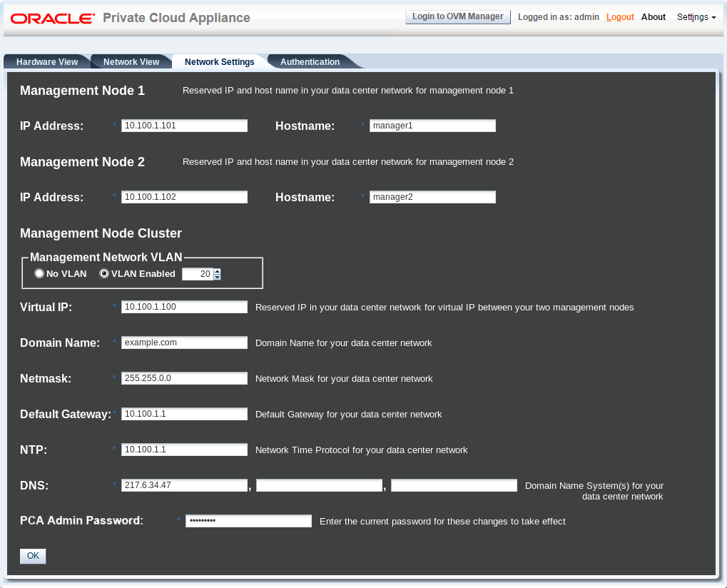Switch to the Network View tab
This screenshot has height=588, width=727.
131,61
